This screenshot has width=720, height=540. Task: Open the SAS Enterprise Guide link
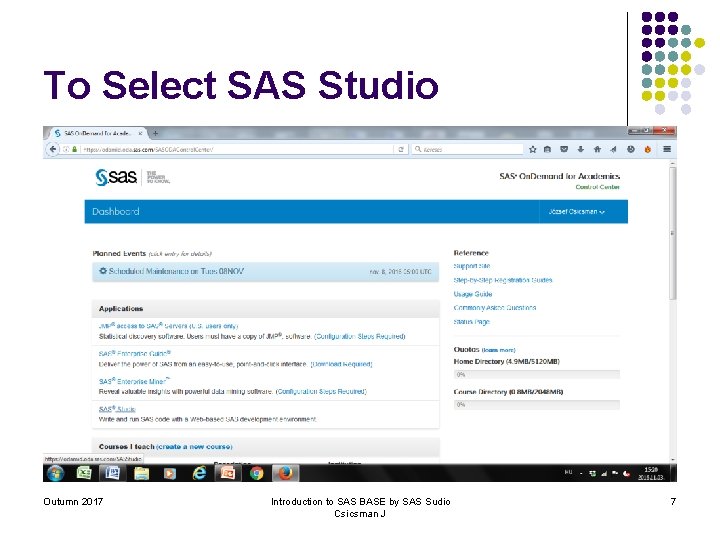(x=135, y=354)
